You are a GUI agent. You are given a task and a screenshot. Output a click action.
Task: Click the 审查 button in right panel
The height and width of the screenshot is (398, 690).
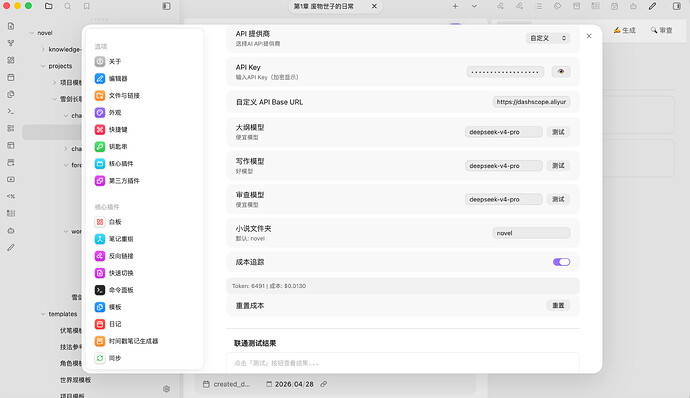661,30
